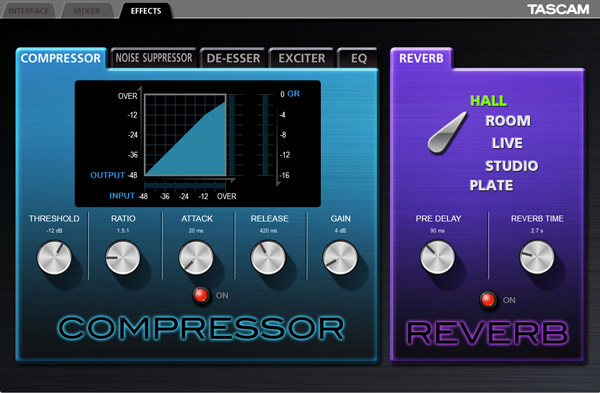
Task: Switch to the Noise Suppressor tab
Action: pyautogui.click(x=154, y=58)
